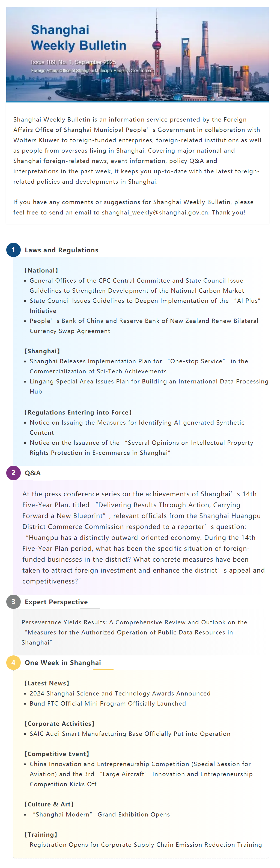This screenshot has height=868, width=280.
Task: Open the Bilateral Currency Swap Agreement item
Action: 144,326
